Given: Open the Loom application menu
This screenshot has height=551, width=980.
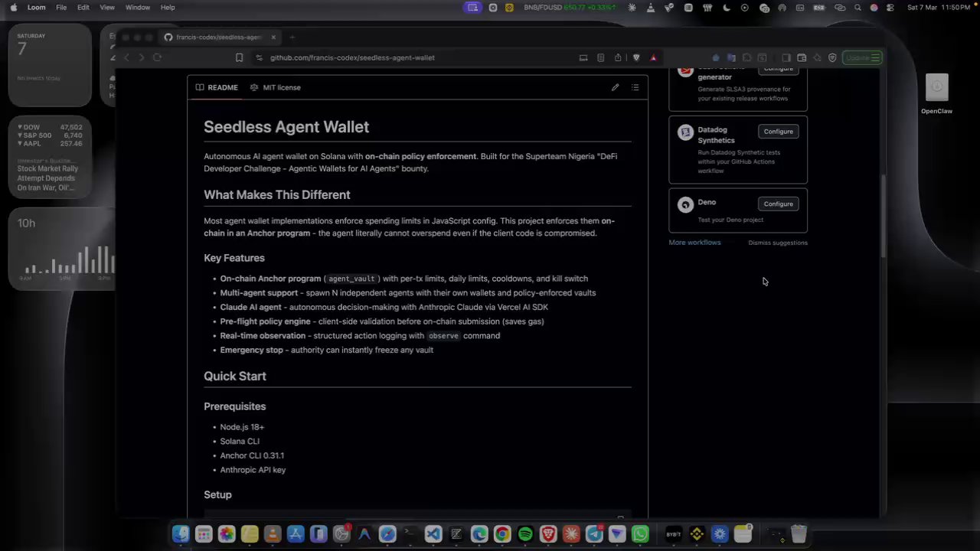Looking at the screenshot, I should (x=36, y=8).
